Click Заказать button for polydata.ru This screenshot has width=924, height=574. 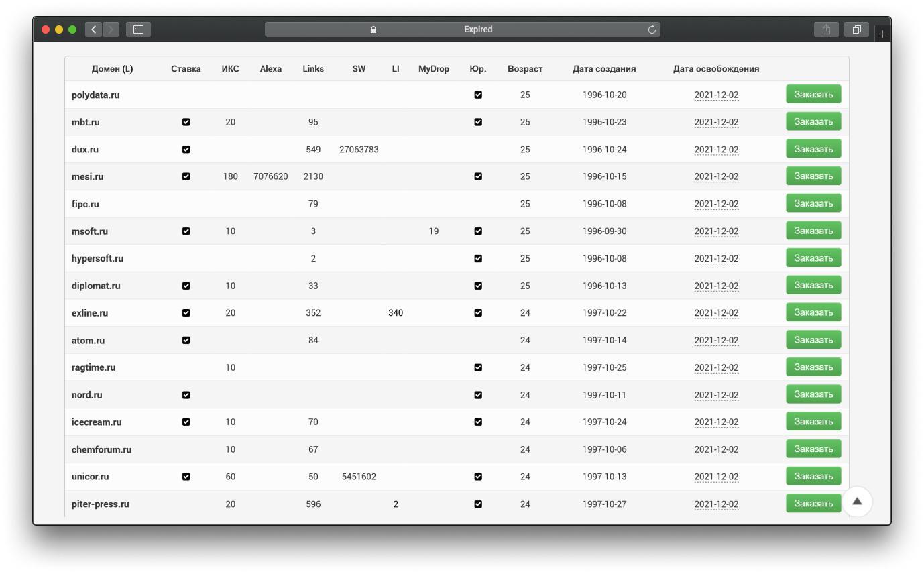[x=813, y=95]
